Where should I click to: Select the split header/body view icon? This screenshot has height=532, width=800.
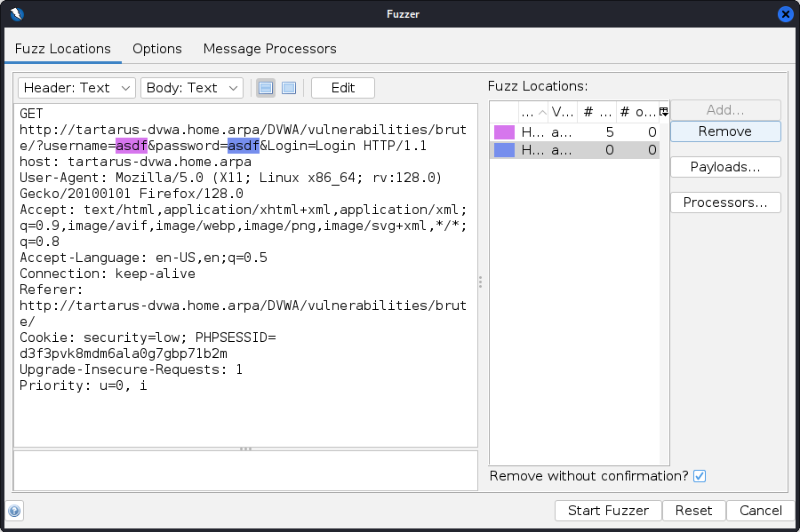coord(266,88)
